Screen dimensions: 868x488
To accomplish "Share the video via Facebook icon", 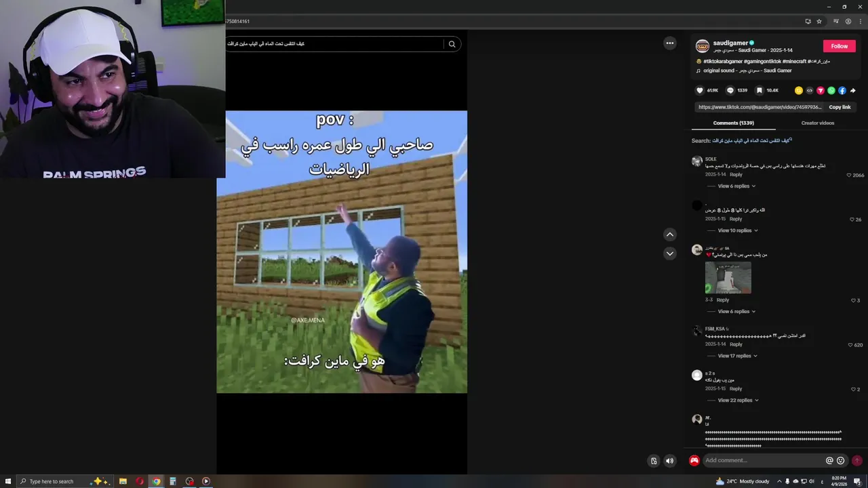I will pos(842,90).
